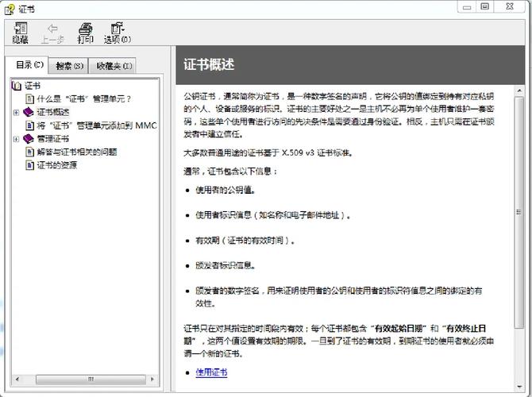Click page icon beside 什么是"证书"管理单元
532x397 pixels.
30,98
